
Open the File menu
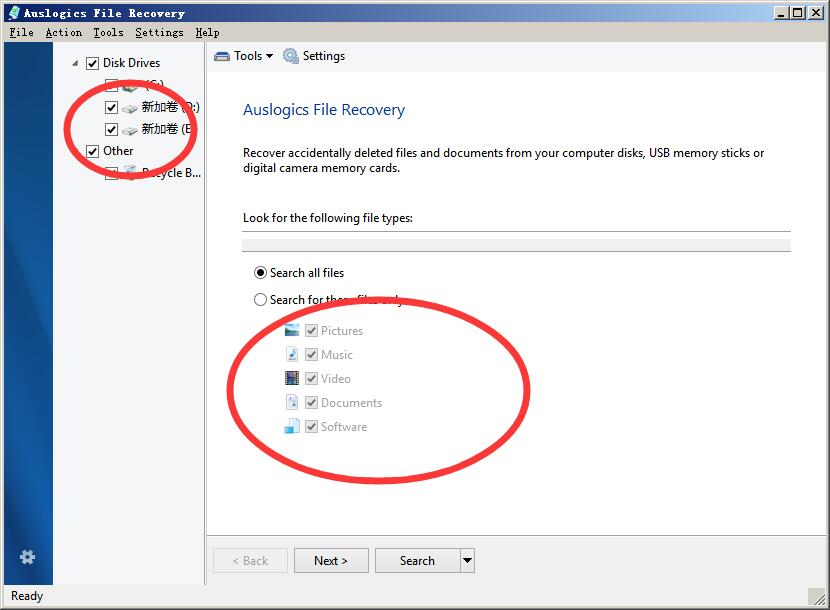pos(21,32)
